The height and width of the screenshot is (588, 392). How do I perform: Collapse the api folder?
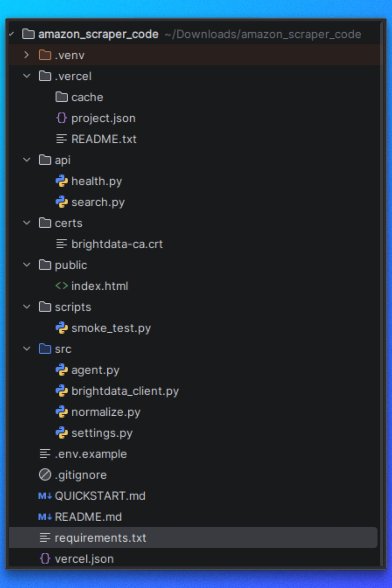tap(26, 160)
